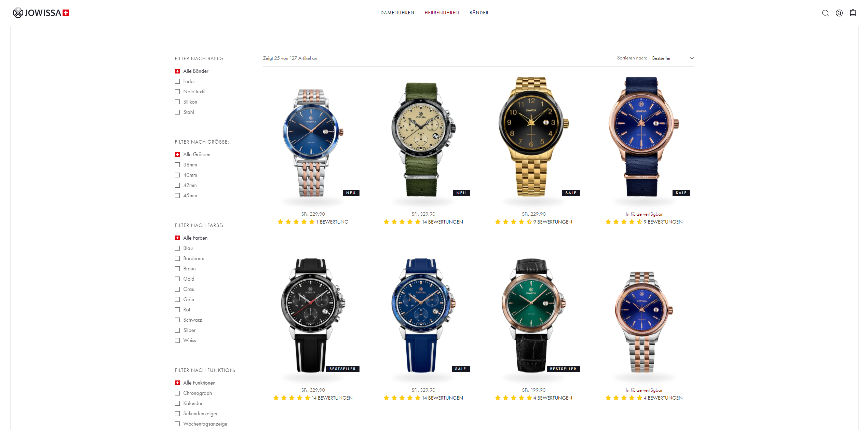
Task: Open the user account icon
Action: pyautogui.click(x=839, y=13)
